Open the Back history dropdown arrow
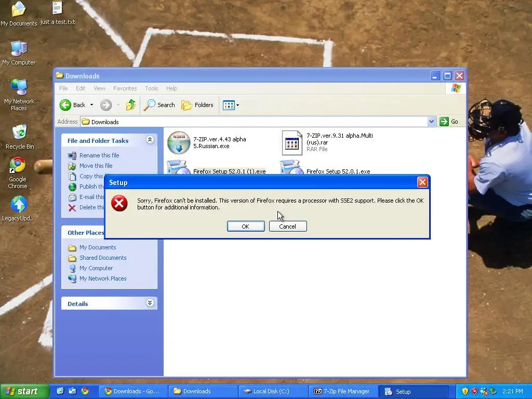This screenshot has width=532, height=399. pyautogui.click(x=91, y=105)
